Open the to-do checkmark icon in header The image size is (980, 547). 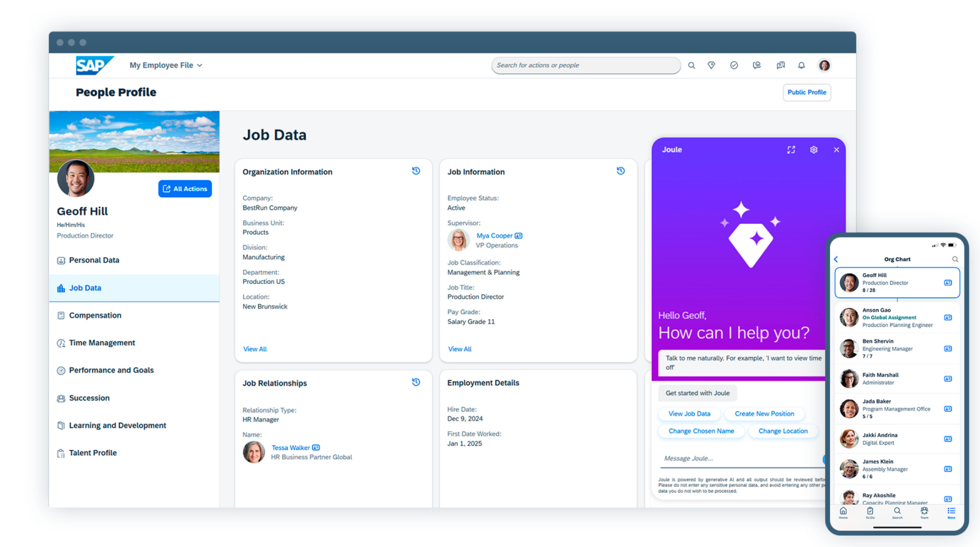[734, 65]
